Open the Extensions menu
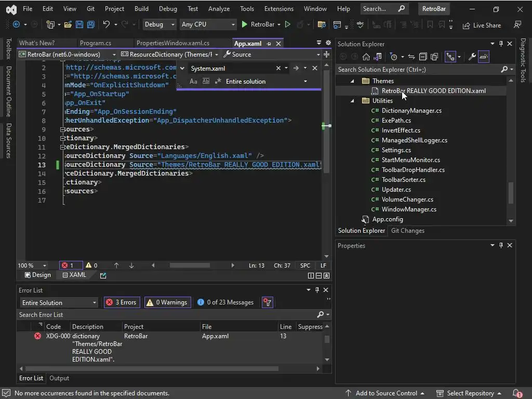The height and width of the screenshot is (399, 532). point(279,9)
